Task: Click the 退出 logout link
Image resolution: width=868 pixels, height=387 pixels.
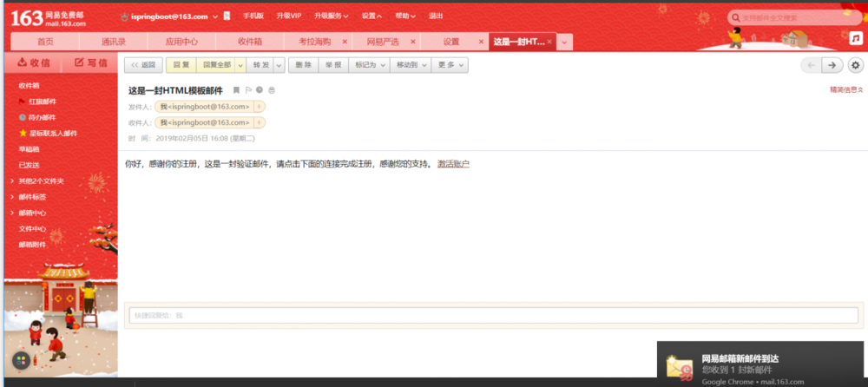Action: pos(436,16)
